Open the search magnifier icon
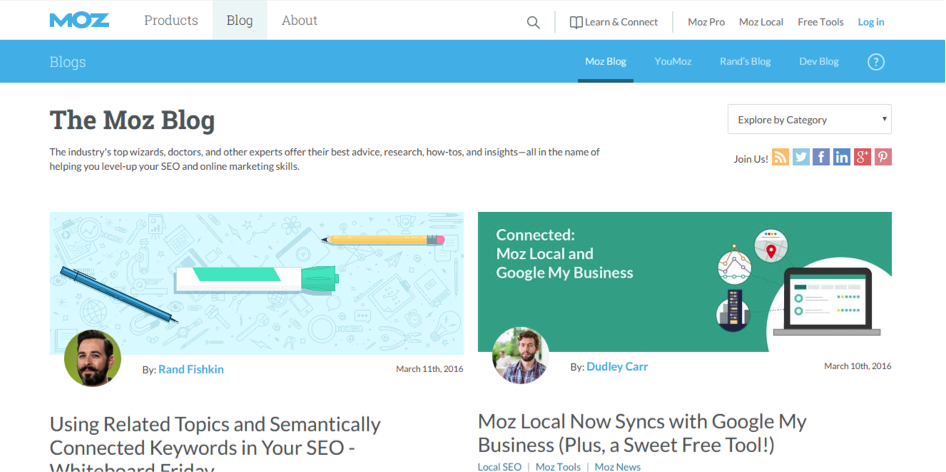946x472 pixels. (x=533, y=22)
